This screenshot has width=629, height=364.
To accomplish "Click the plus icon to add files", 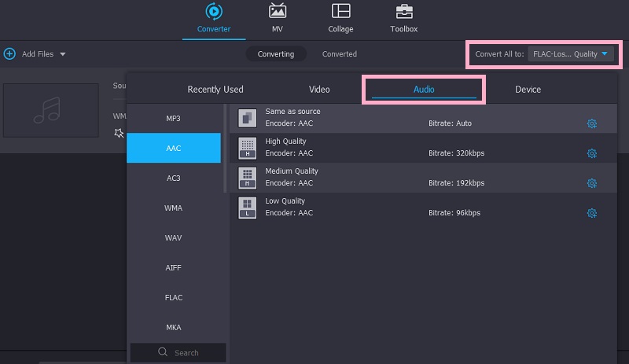I will pyautogui.click(x=9, y=54).
